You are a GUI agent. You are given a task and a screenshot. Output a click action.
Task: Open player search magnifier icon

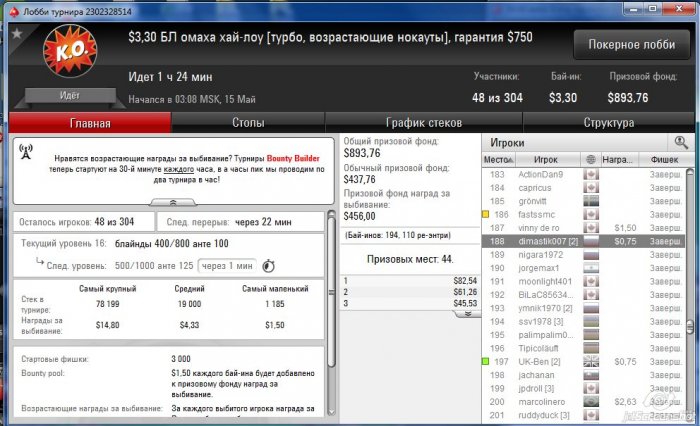pyautogui.click(x=681, y=142)
